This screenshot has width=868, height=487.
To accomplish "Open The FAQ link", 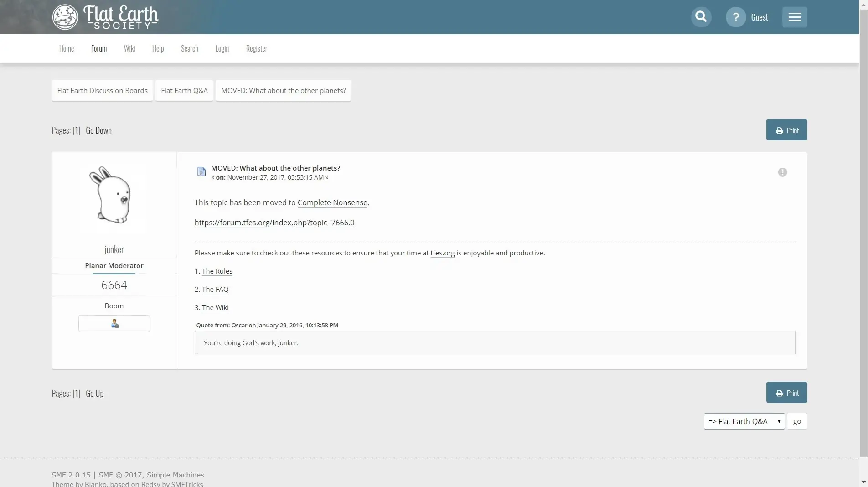I will coord(215,290).
